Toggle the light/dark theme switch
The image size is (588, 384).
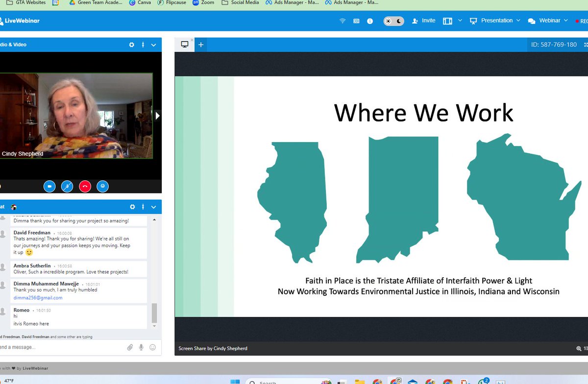(x=393, y=21)
